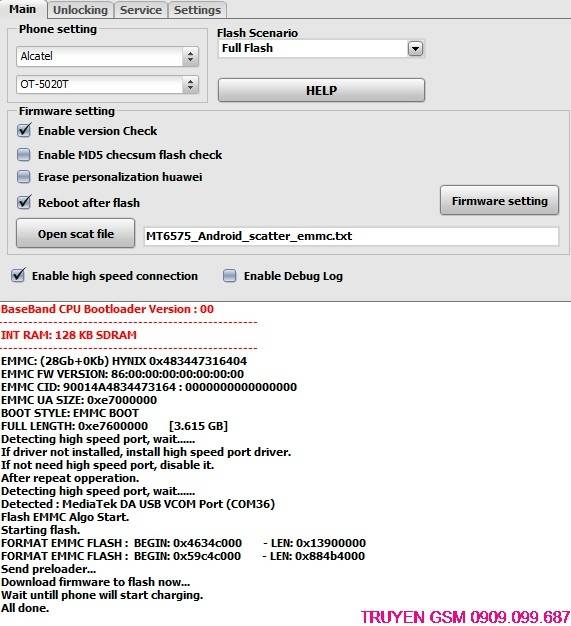The width and height of the screenshot is (571, 626).
Task: Enable MD5 checksum flash check
Action: pos(24,155)
